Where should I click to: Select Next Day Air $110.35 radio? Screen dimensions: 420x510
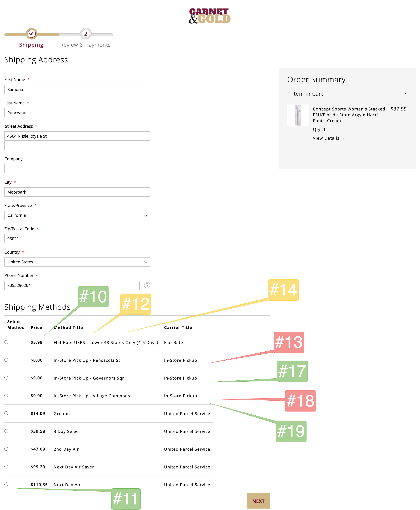click(6, 484)
